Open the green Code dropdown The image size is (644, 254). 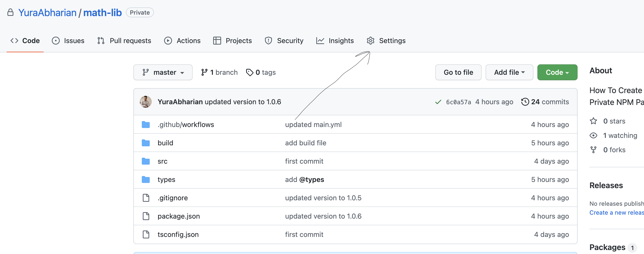[557, 73]
